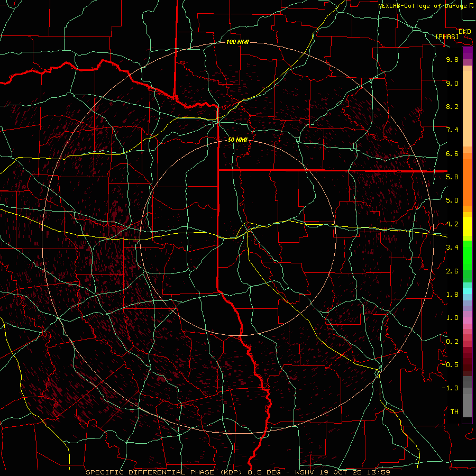This screenshot has width=476, height=476.
Task: Click the 5.8 value on the color scale
Action: [452, 177]
